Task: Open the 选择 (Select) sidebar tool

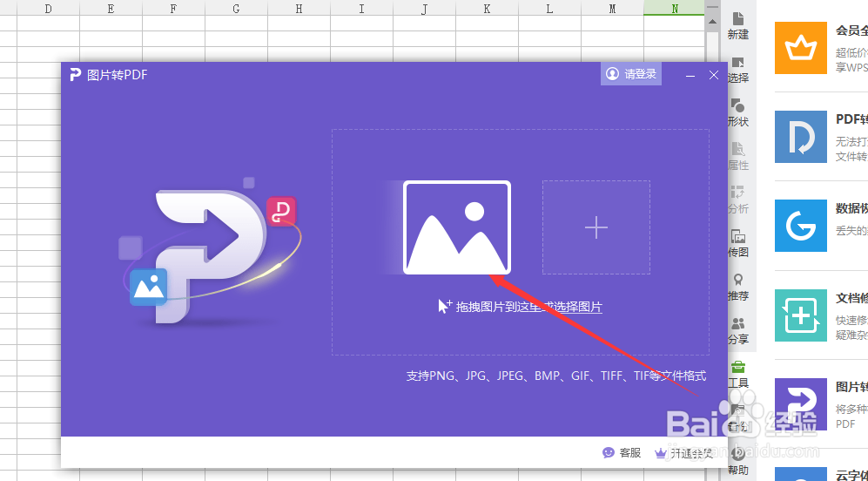Action: tap(738, 69)
